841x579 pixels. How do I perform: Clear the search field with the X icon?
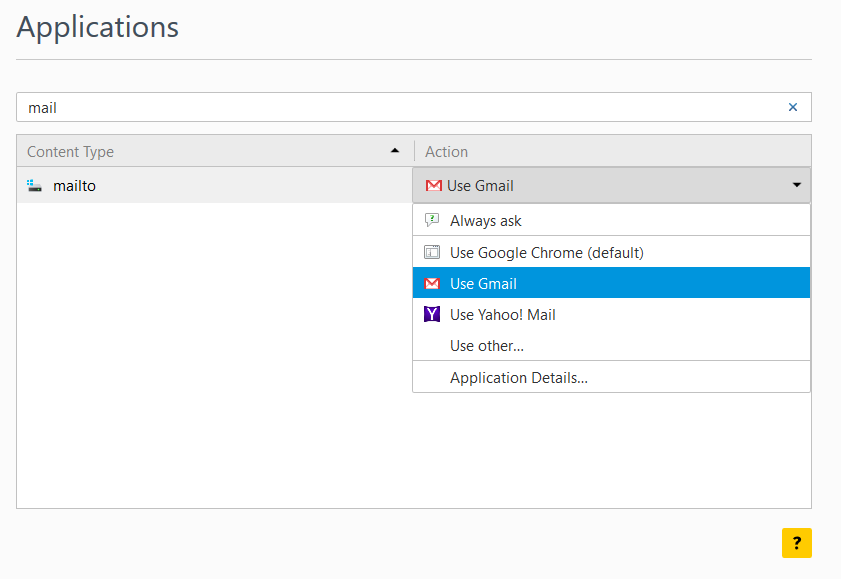coord(793,107)
